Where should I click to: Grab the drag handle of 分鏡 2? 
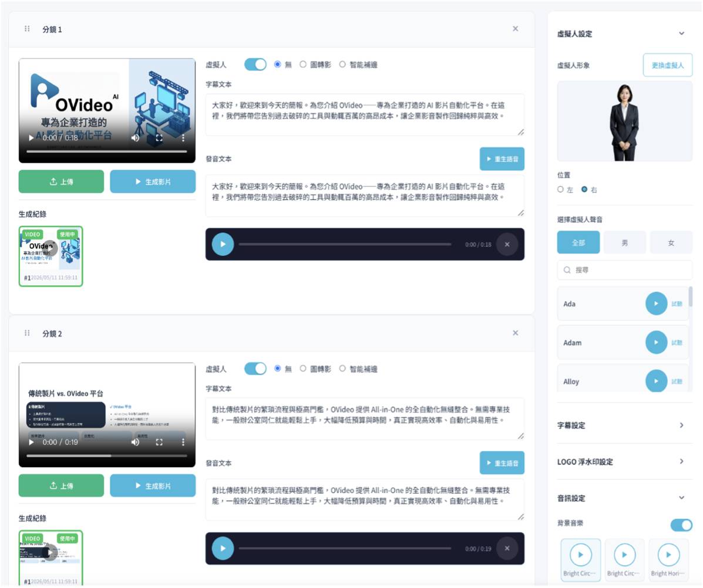(27, 333)
